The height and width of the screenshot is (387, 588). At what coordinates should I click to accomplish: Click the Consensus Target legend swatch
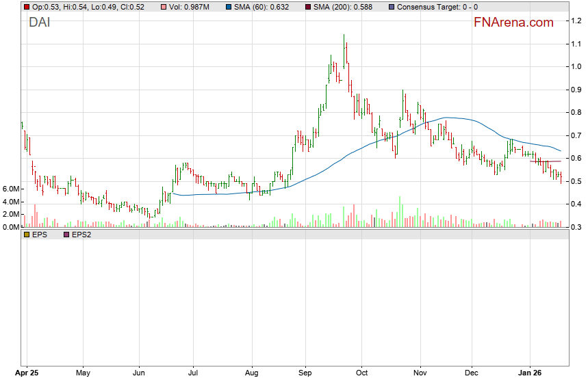click(391, 7)
